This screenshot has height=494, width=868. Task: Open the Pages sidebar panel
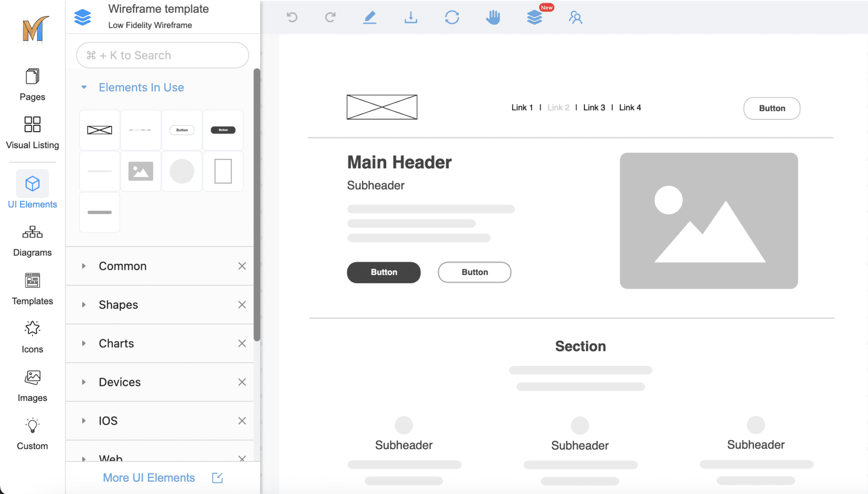32,85
